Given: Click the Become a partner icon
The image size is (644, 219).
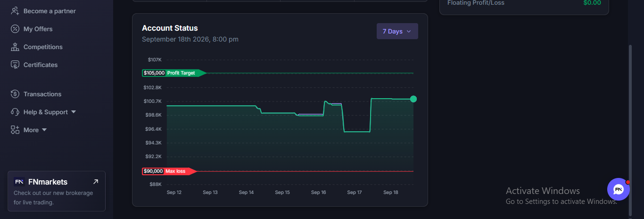Looking at the screenshot, I should point(15,11).
